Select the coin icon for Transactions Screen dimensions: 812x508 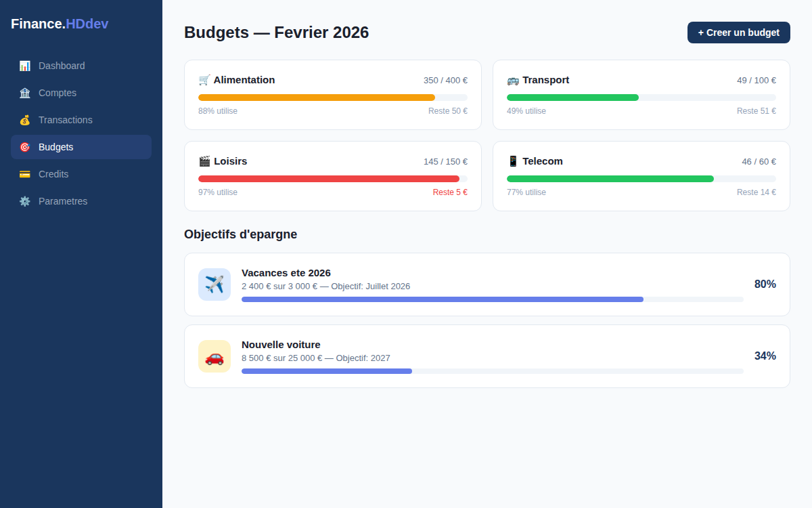(26, 120)
